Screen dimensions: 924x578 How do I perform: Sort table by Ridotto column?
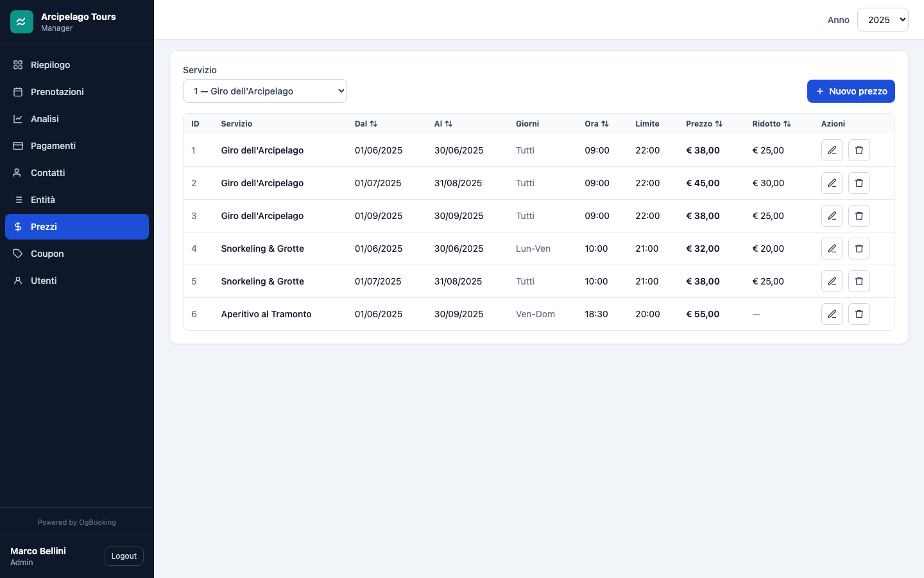click(x=771, y=124)
